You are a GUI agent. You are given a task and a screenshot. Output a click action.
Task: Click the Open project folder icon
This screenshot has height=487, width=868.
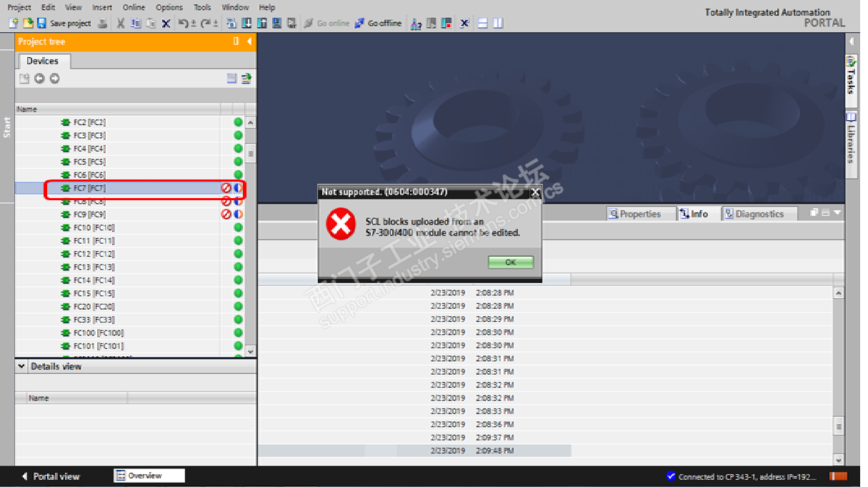[x=27, y=23]
